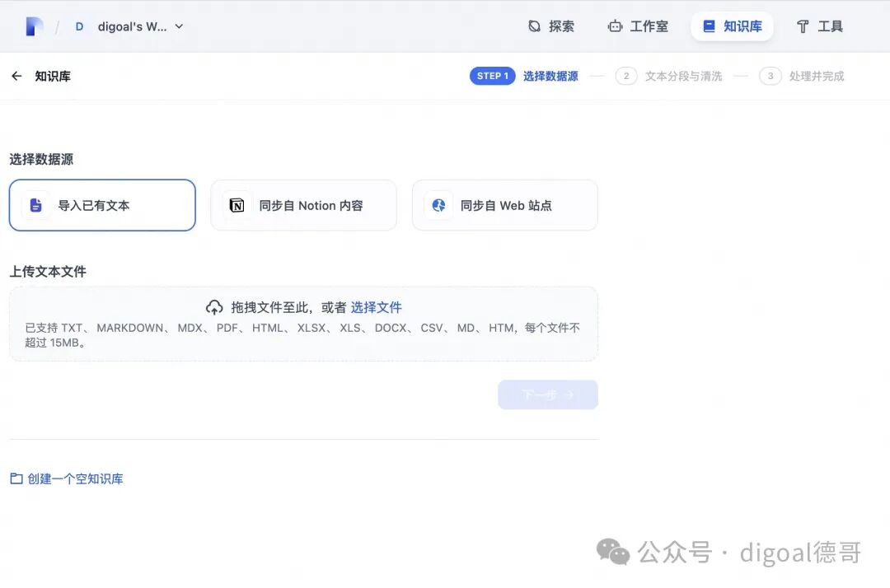Open the 探索 tab
The height and width of the screenshot is (588, 890).
[551, 26]
